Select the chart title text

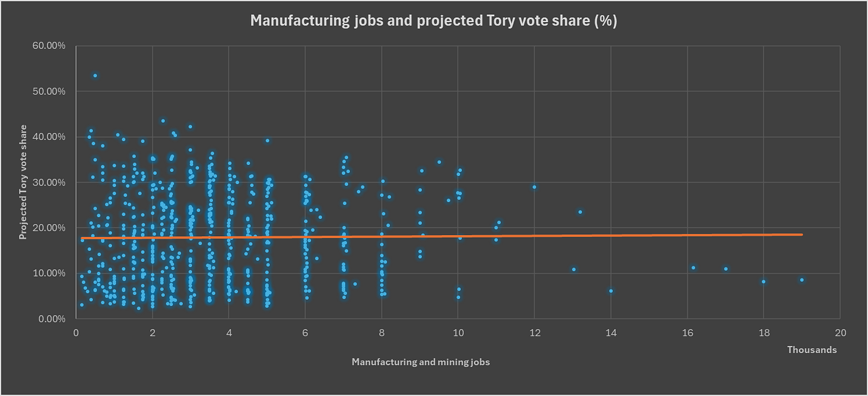[x=433, y=20]
